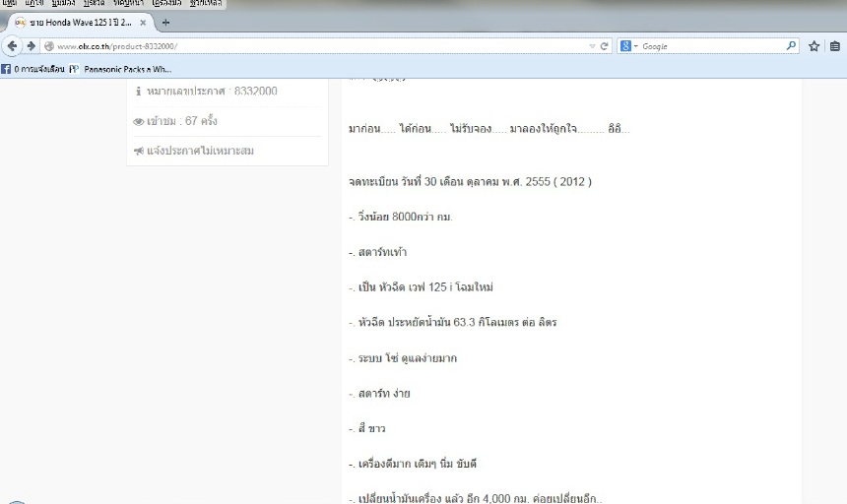Screen dimensions: 847x504
Task: Click the line เครื่องดีมาก เดิมๆ นิ่ม ขับดี
Action: tap(413, 464)
